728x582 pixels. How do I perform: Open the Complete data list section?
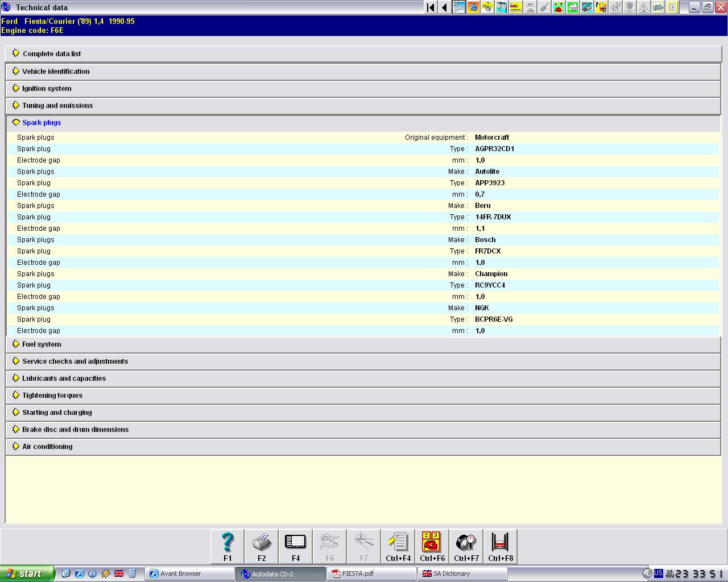pos(51,54)
